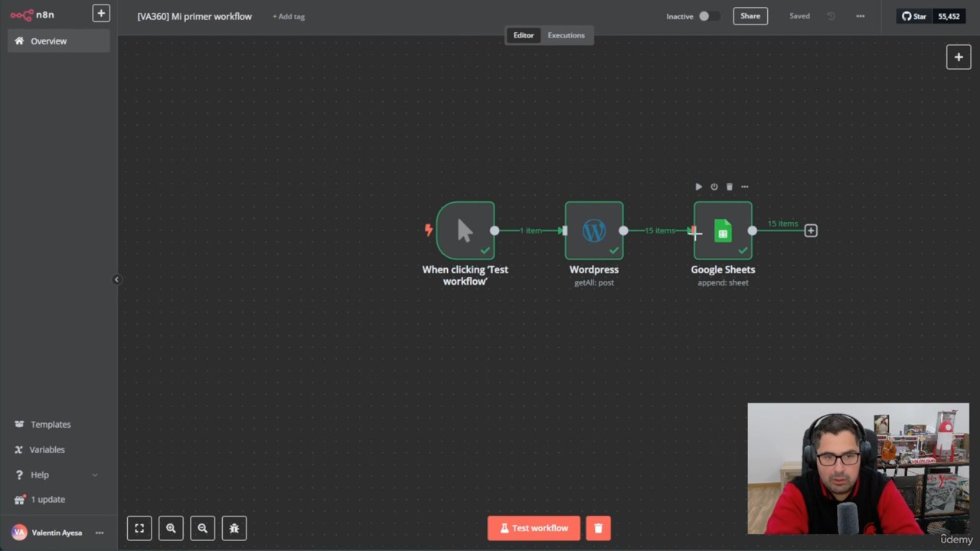Open the '1 update' notification
Viewport: 980px width, 551px height.
(47, 500)
